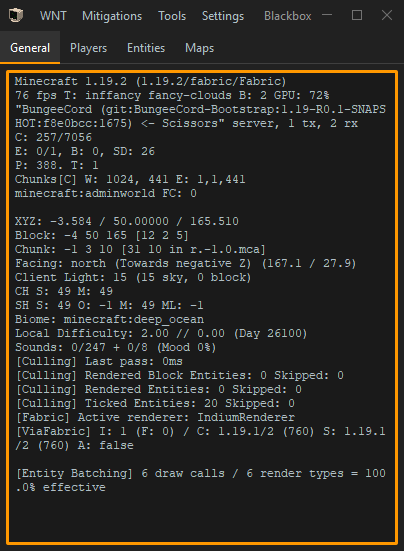
Task: Close the Blackbox window
Action: click(387, 15)
